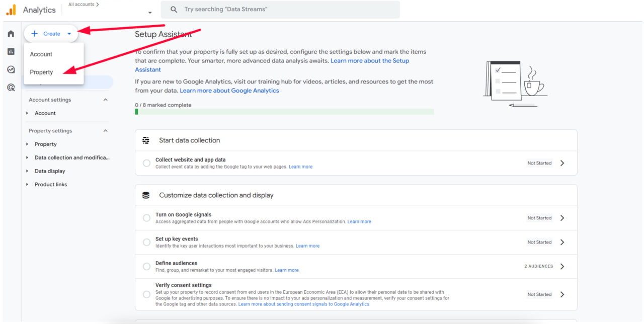The width and height of the screenshot is (644, 324).
Task: Choose Property from the Create menu
Action: tap(54, 72)
